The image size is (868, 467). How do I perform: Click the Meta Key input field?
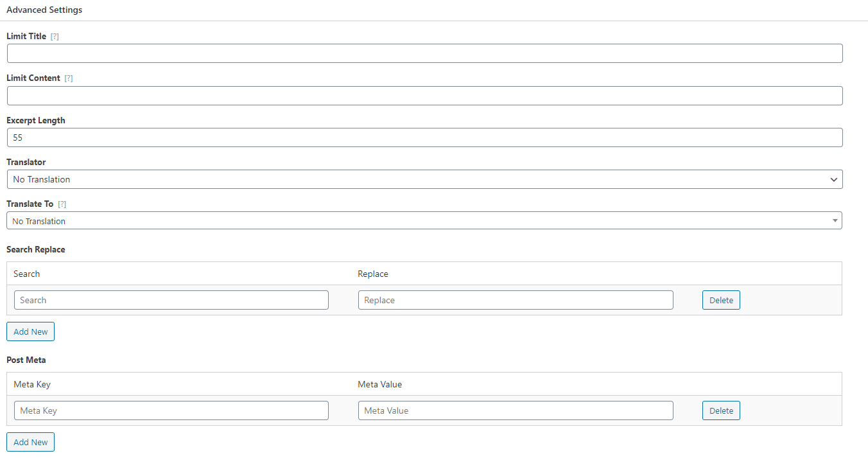click(x=171, y=410)
